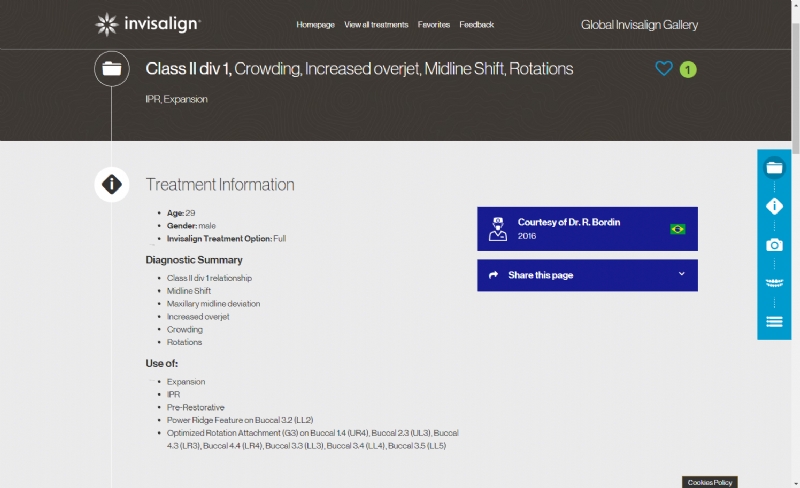The height and width of the screenshot is (488, 800).
Task: Click the Age: 29 list item
Action: click(x=181, y=213)
